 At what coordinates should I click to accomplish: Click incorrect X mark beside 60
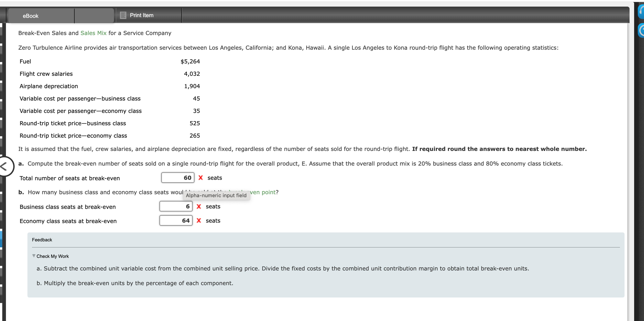coord(201,178)
